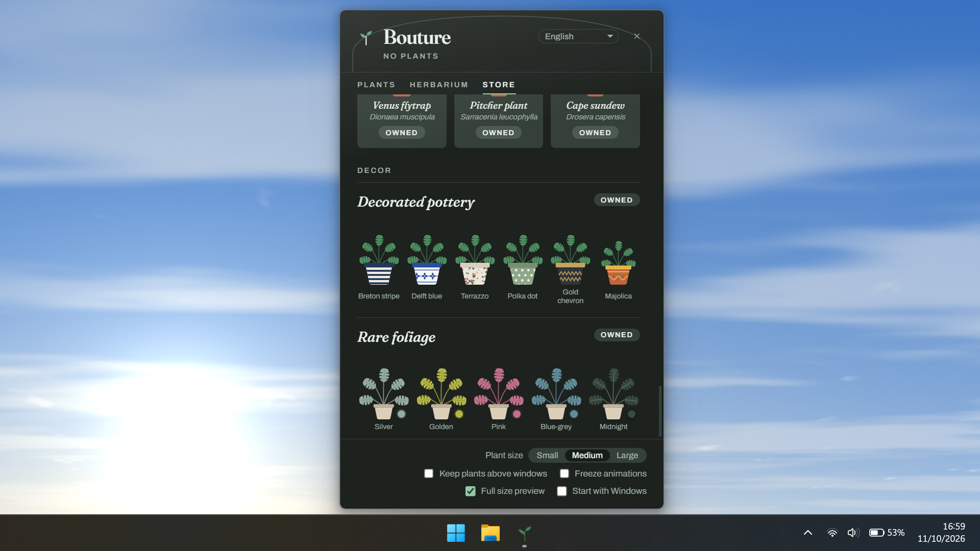The image size is (980, 551).
Task: Open the Windows Start menu
Action: (x=456, y=533)
